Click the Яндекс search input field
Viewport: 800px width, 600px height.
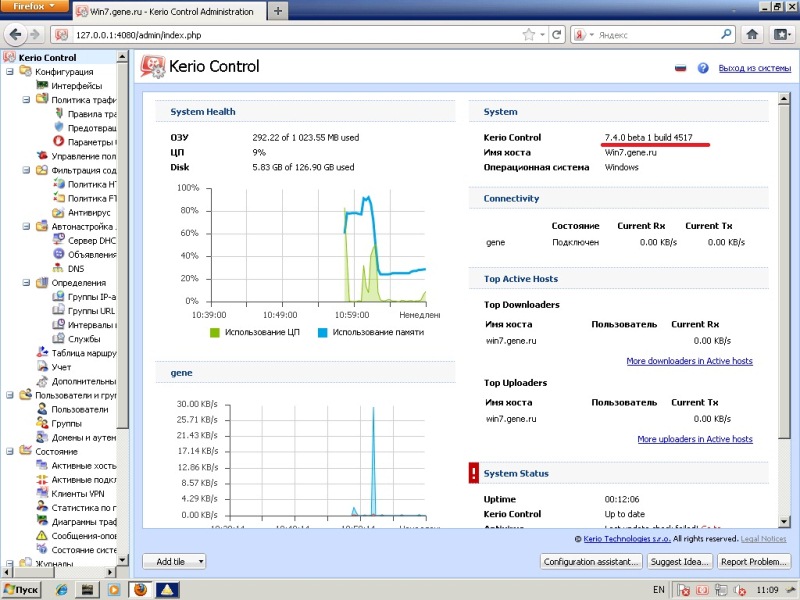click(x=658, y=35)
